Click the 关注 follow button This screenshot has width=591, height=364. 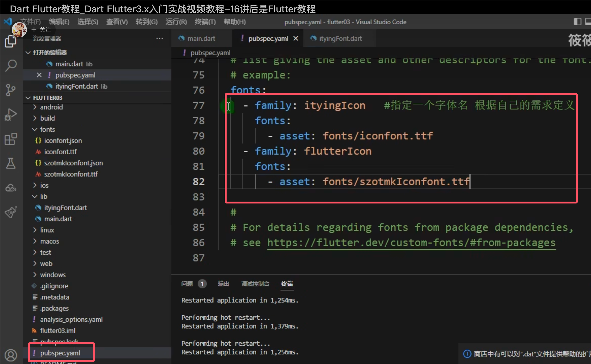tap(41, 30)
